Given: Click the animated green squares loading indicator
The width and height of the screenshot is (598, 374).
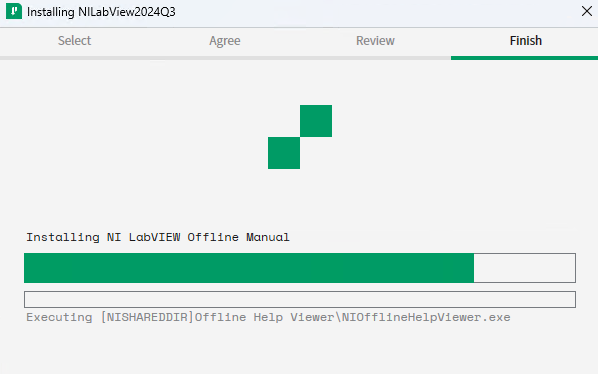Looking at the screenshot, I should click(300, 137).
